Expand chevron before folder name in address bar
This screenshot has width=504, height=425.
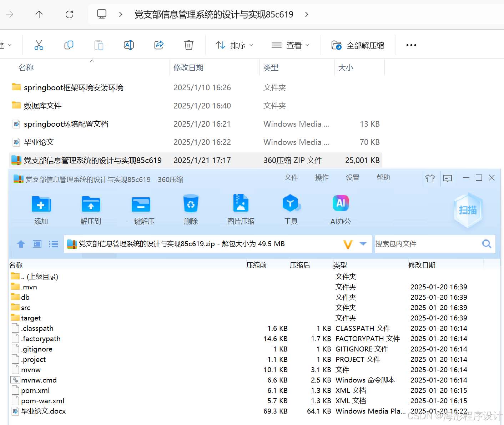(121, 15)
